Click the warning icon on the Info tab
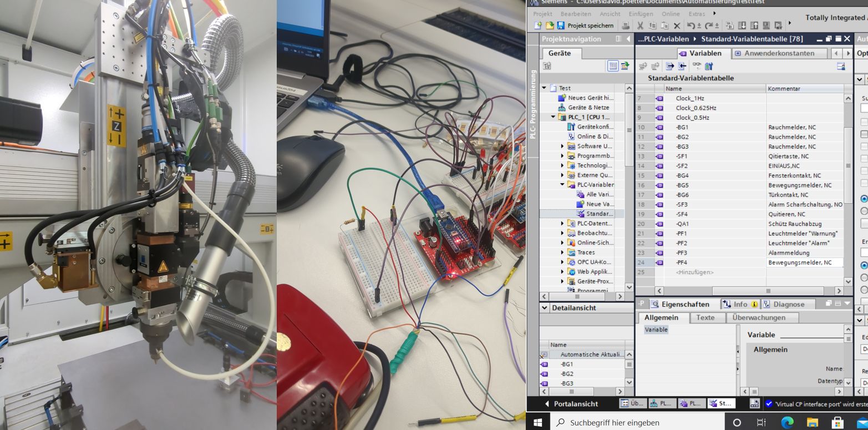868x430 pixels. 754,305
